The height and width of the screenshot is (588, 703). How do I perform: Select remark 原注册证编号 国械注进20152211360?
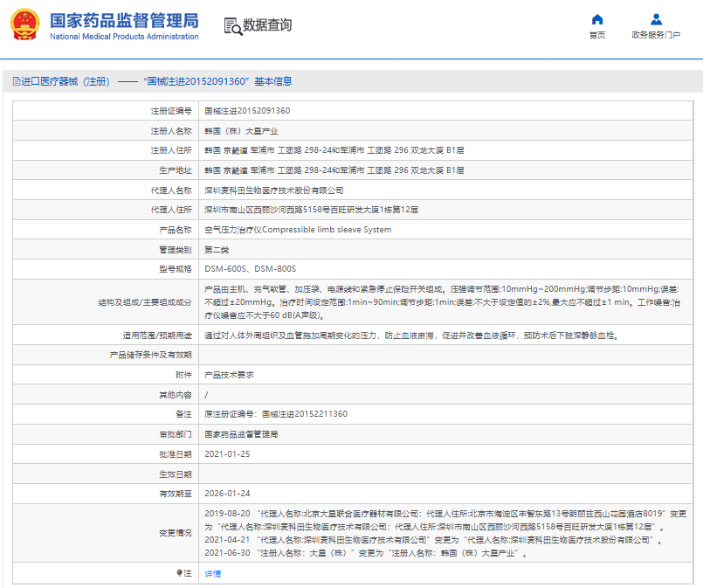point(276,414)
